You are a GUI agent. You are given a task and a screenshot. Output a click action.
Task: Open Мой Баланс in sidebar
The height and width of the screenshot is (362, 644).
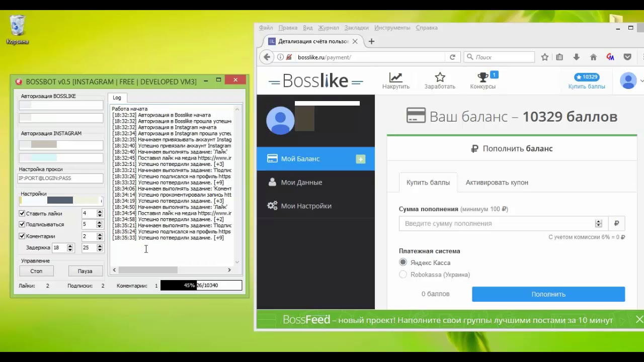315,159
